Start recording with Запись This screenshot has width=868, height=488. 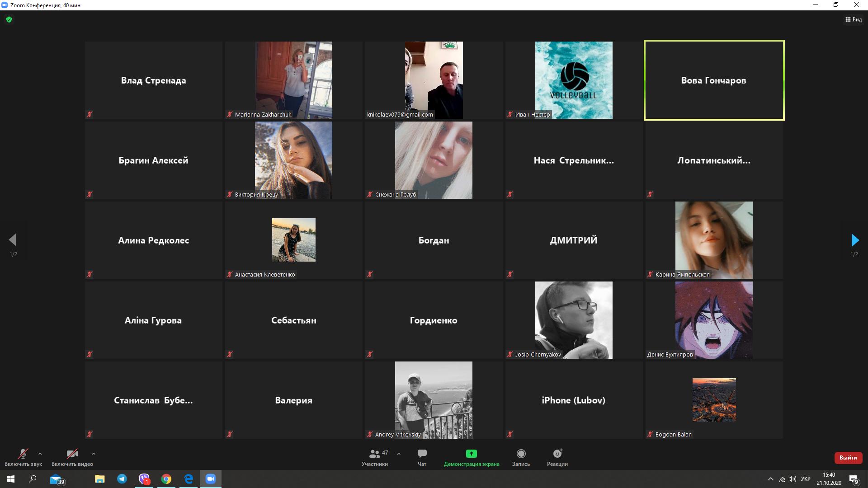pos(521,457)
